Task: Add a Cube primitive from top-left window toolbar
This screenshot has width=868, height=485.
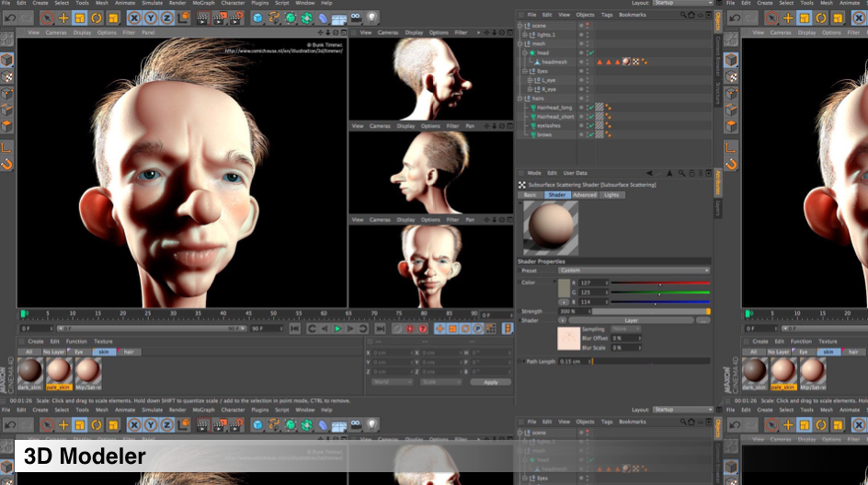Action: pyautogui.click(x=257, y=18)
